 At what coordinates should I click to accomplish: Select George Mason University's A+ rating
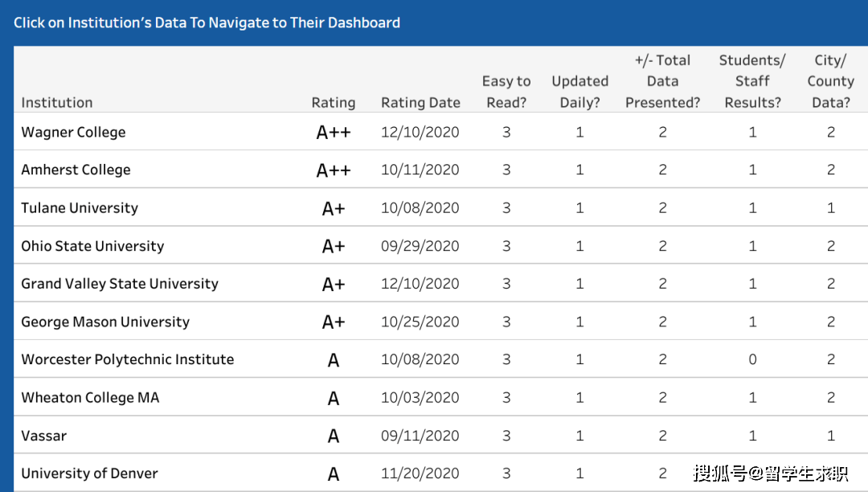click(x=334, y=322)
